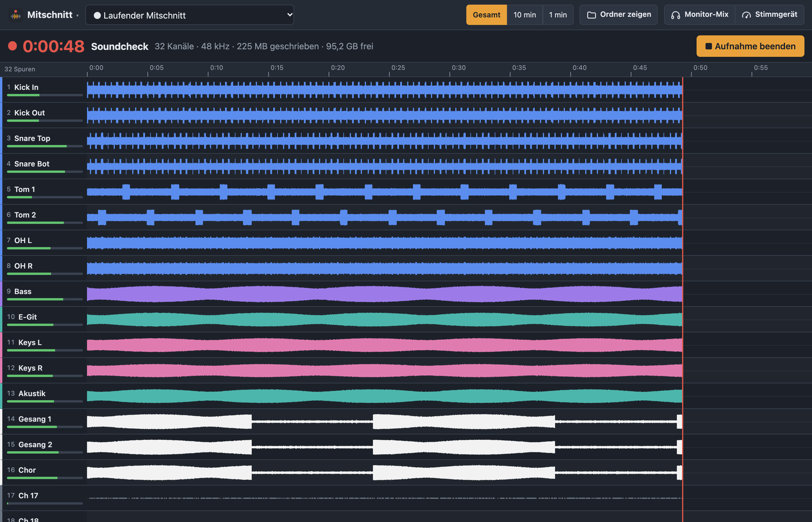Click the Bass track level meter
The height and width of the screenshot is (522, 812).
tap(45, 299)
